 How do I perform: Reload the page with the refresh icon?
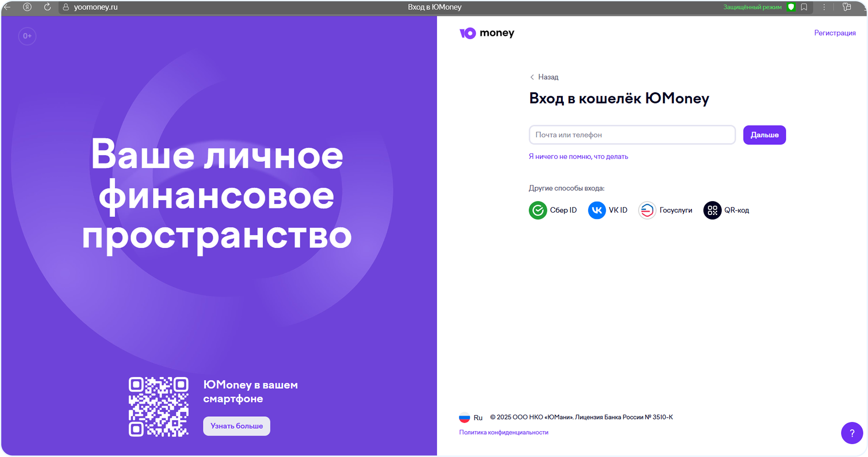(47, 7)
